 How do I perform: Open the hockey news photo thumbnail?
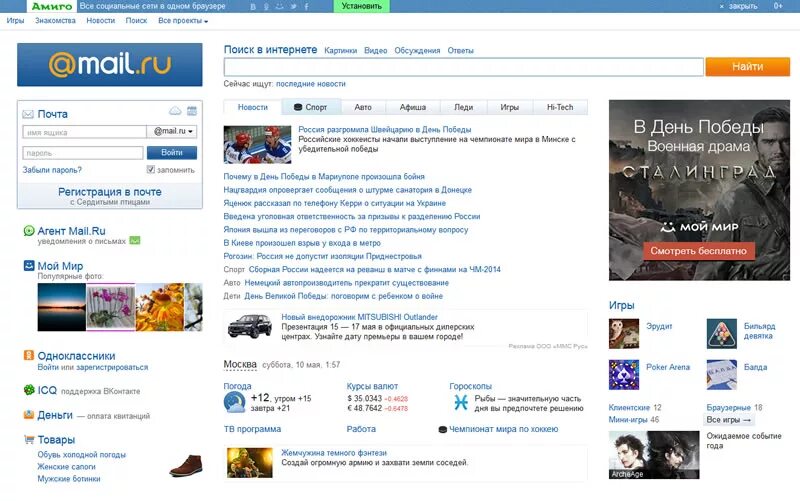pyautogui.click(x=257, y=144)
